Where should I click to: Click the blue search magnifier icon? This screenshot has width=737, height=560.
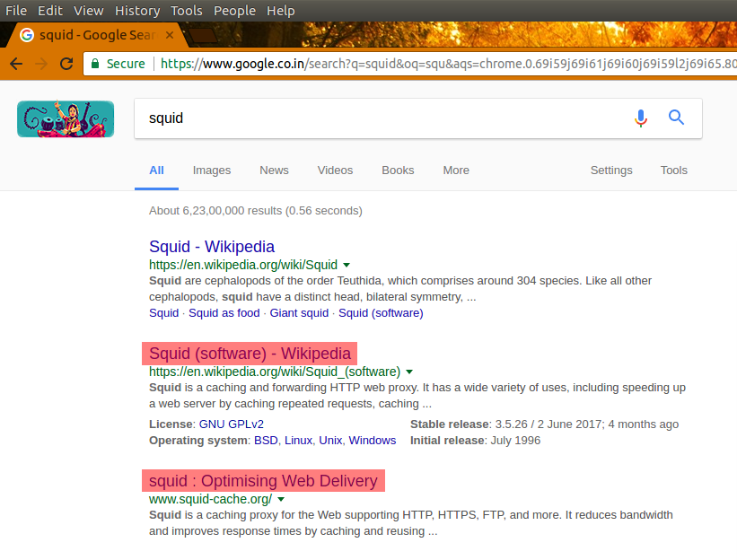coord(676,117)
